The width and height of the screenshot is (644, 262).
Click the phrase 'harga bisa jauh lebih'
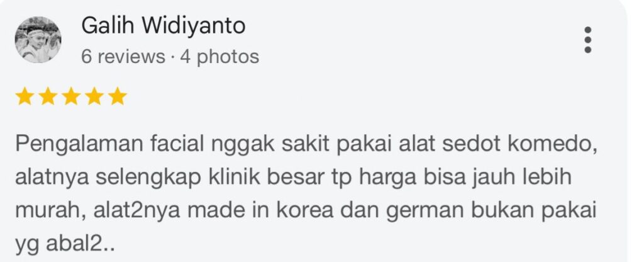tap(465, 178)
